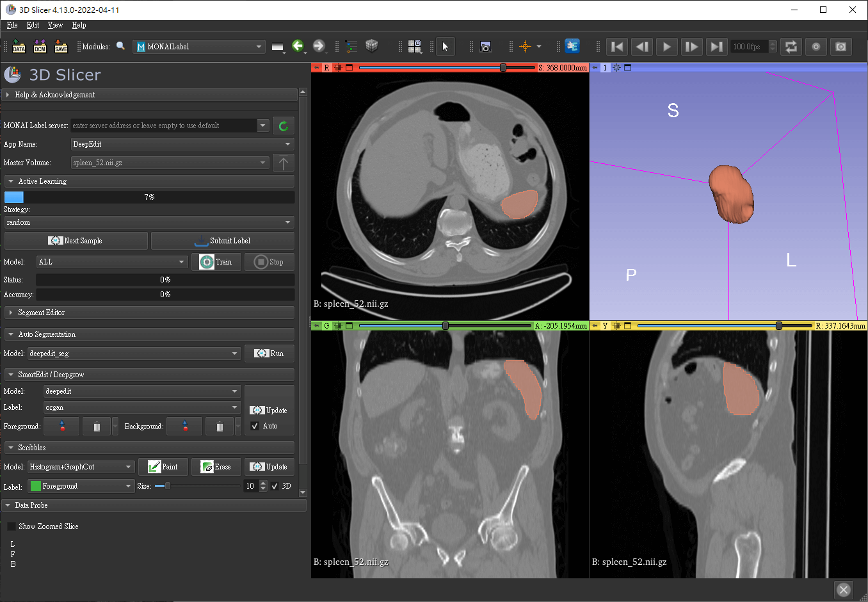The image size is (868, 602).
Task: Open the Histogram+GraphCut model dropdown
Action: (x=81, y=467)
